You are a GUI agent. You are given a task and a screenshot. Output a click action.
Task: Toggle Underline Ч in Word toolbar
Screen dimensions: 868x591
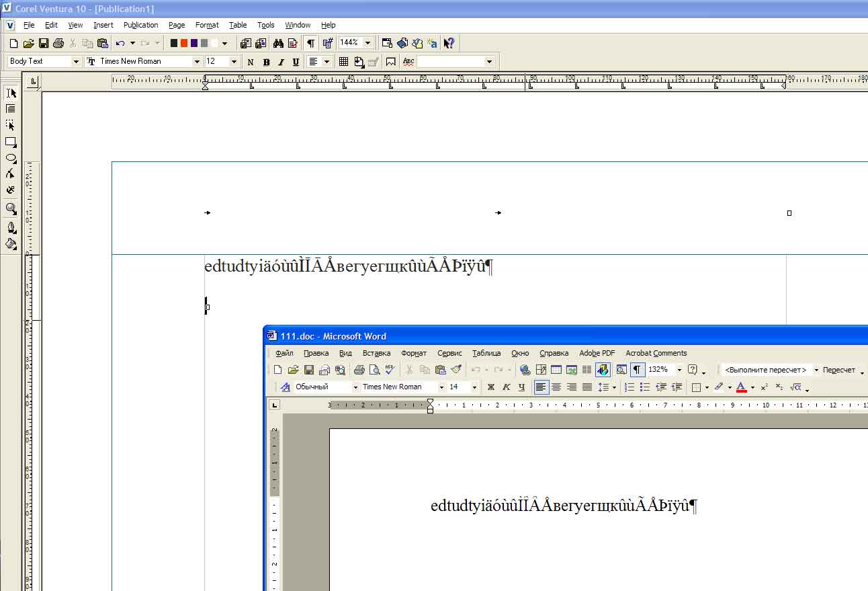pos(522,387)
